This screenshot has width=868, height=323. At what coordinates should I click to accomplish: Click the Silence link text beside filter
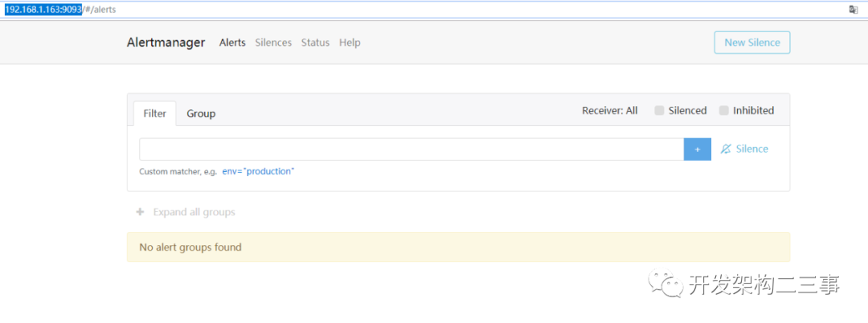tap(751, 149)
